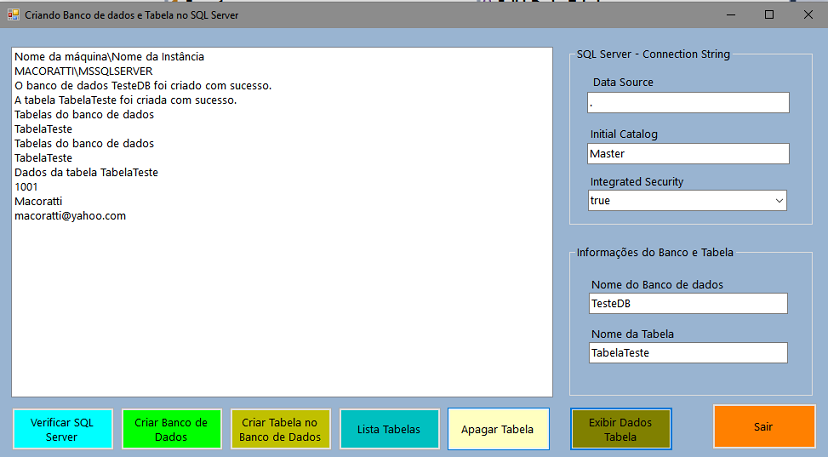Click the line 'O banco de dados TesteDB foi criado'

click(143, 86)
